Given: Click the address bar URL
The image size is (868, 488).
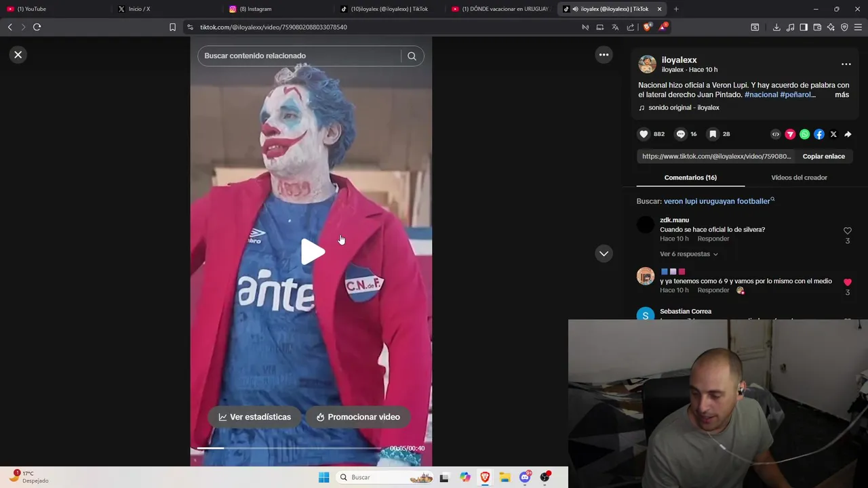Looking at the screenshot, I should [x=273, y=27].
